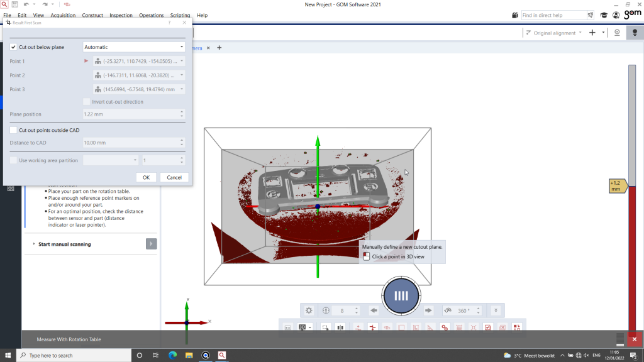Click the red squares swap icon
Viewport: 644px width, 362px height.
click(517, 327)
